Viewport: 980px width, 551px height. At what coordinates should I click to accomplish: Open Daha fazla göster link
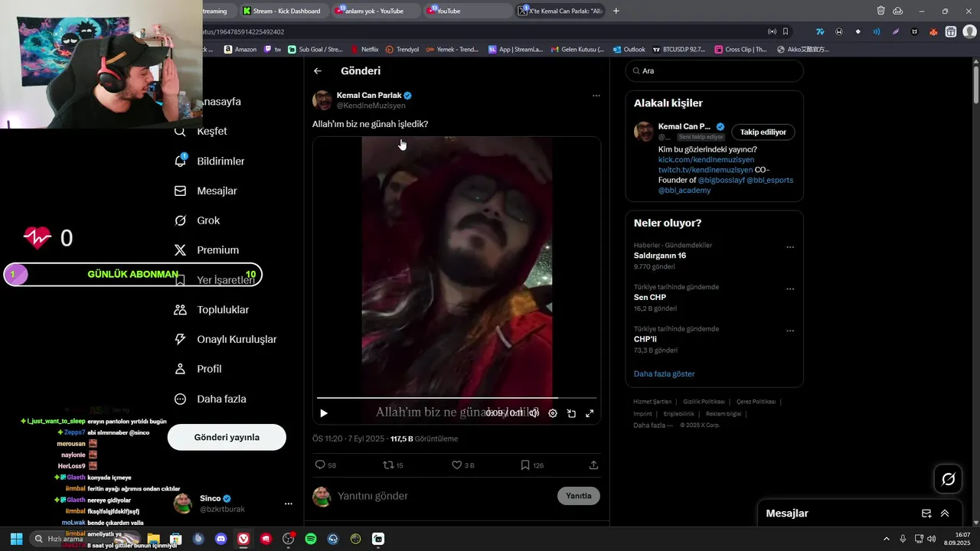pos(665,374)
